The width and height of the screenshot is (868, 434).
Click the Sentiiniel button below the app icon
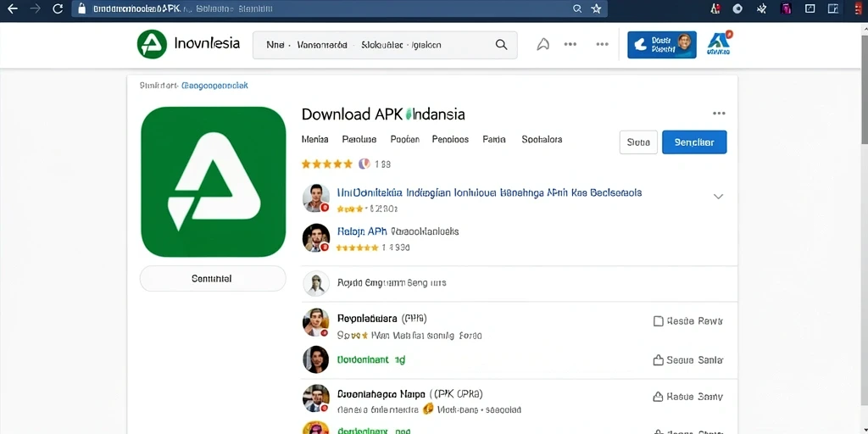[x=213, y=278]
